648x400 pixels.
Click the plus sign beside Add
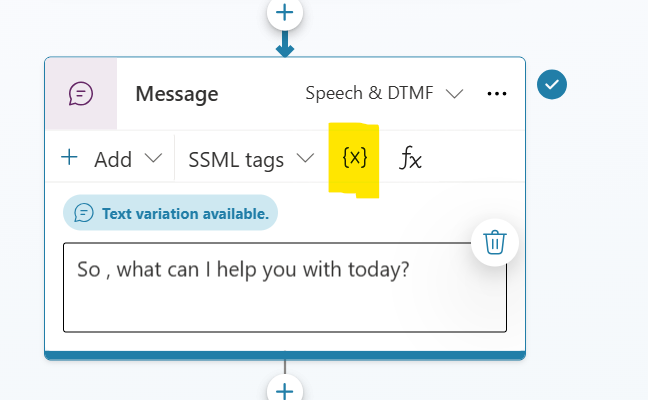[x=69, y=158]
